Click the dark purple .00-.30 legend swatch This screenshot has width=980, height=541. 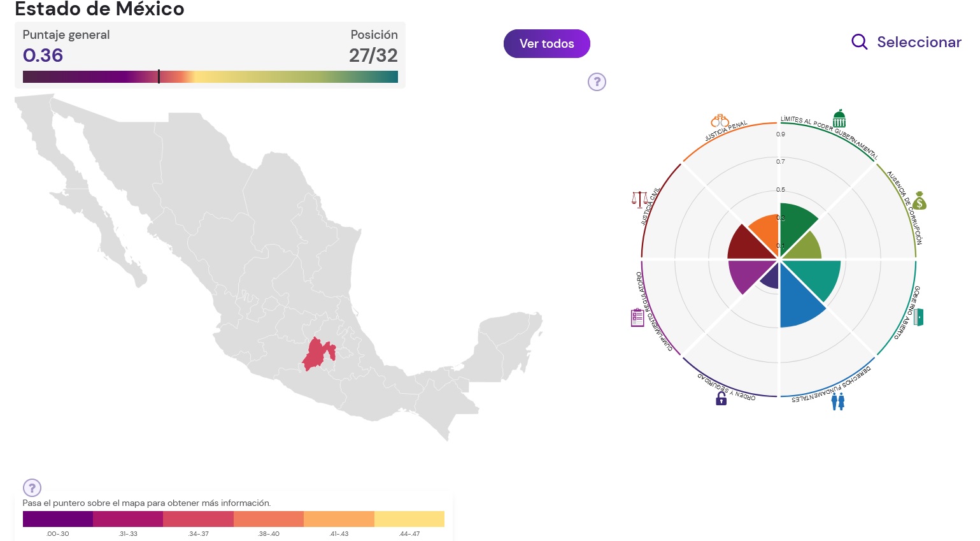[x=58, y=519]
